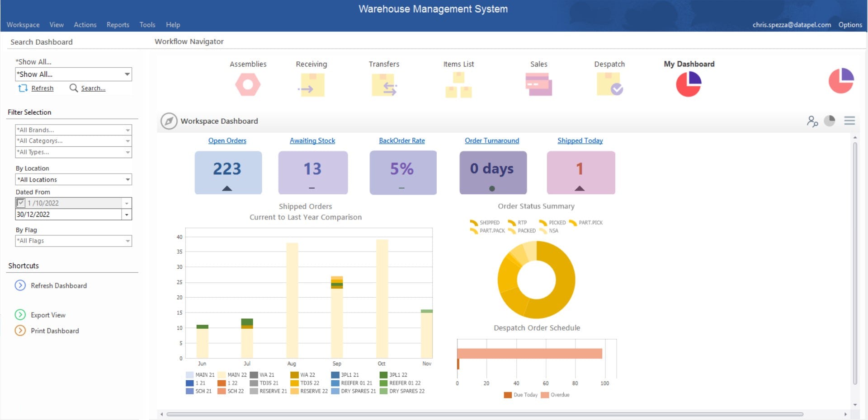Click the Tools menu

point(147,25)
